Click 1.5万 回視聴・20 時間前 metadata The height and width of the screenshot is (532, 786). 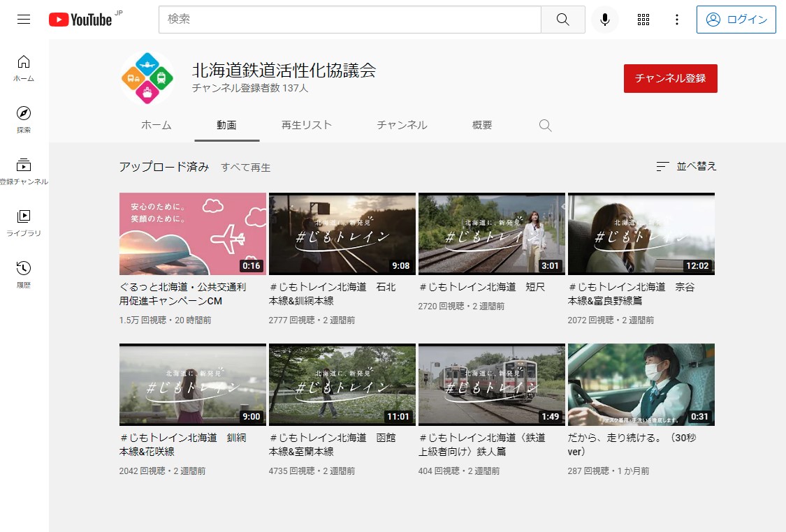165,320
